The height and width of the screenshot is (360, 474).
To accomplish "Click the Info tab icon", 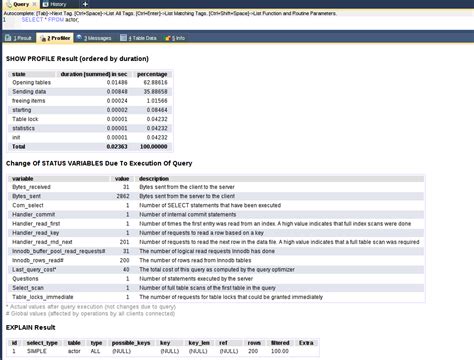I will point(168,38).
